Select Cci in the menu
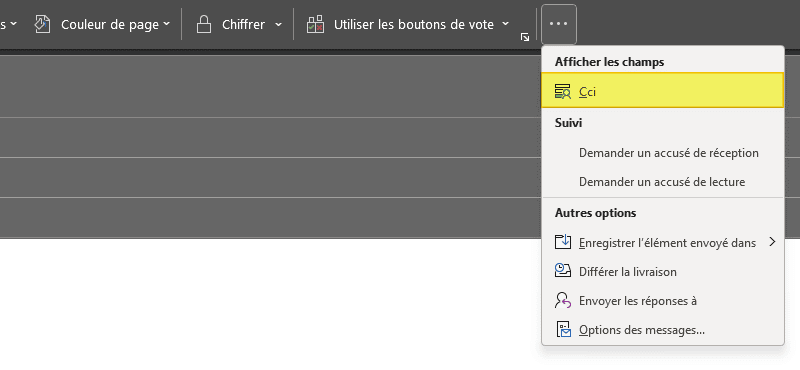800x370 pixels. click(x=662, y=90)
